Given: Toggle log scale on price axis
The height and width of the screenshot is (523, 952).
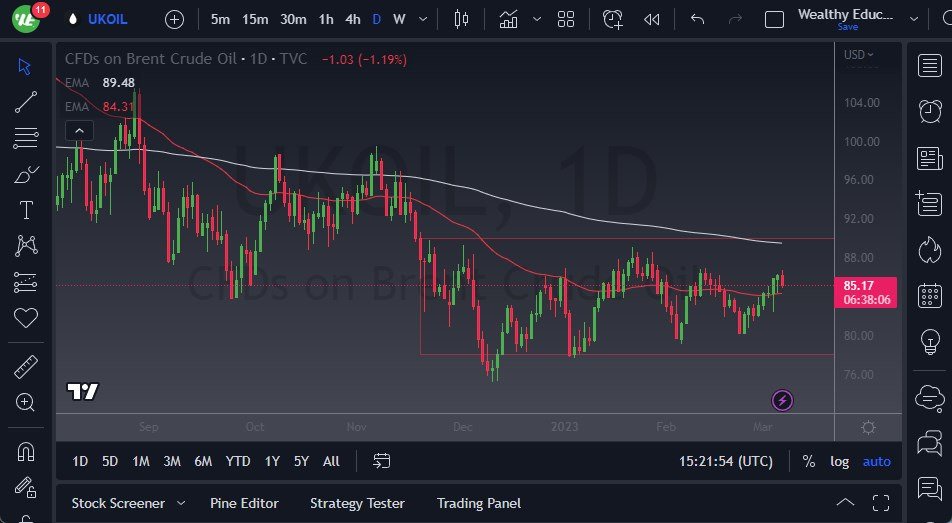Looking at the screenshot, I should (x=839, y=461).
